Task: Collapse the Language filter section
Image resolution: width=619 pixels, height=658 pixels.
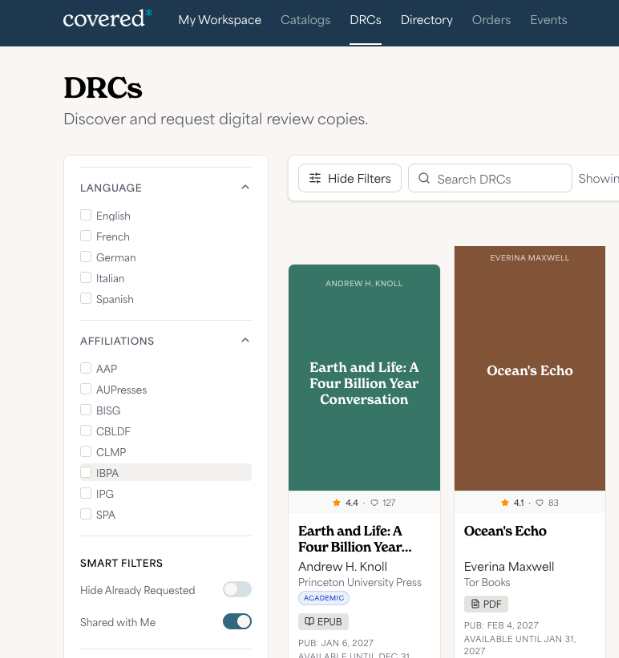Action: tap(246, 187)
